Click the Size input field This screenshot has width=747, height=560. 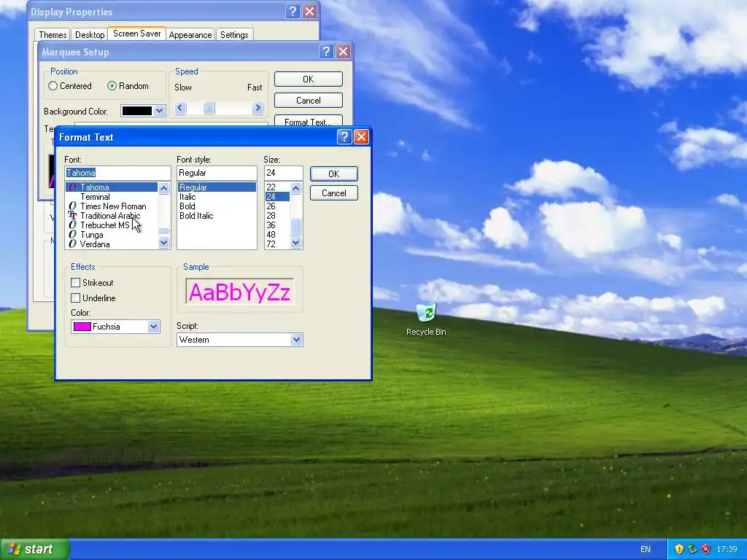pyautogui.click(x=284, y=173)
